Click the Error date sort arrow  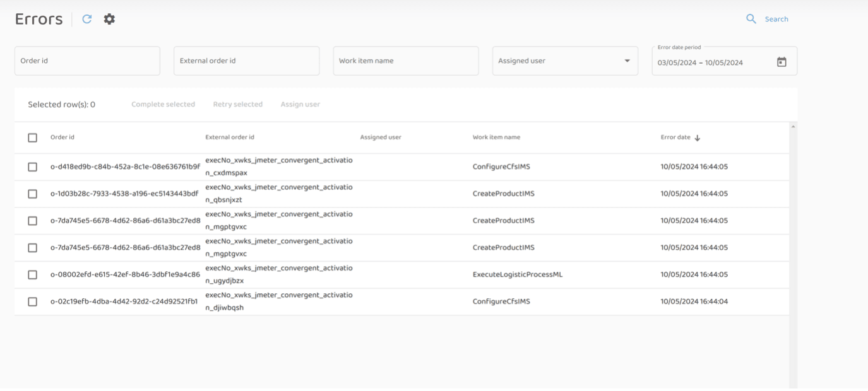coord(698,137)
